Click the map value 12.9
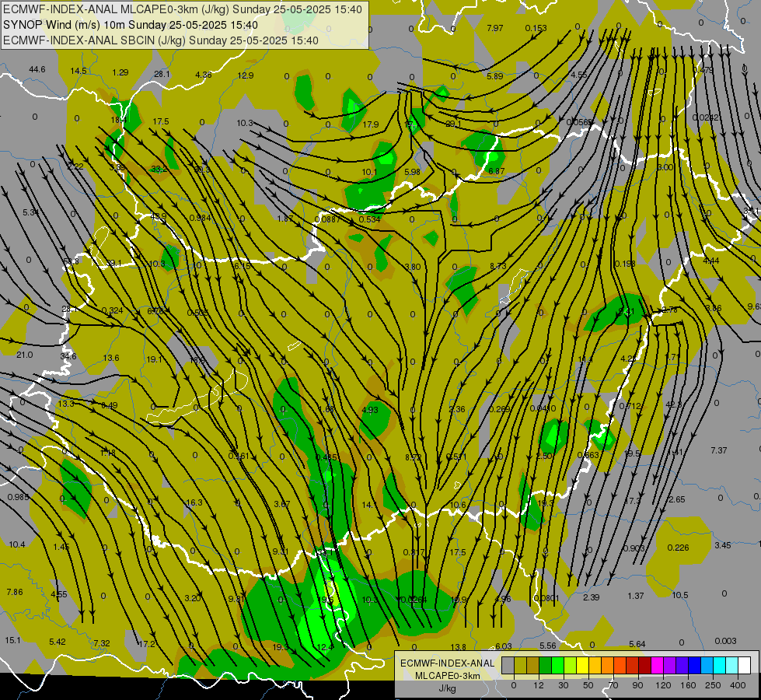 click(246, 75)
